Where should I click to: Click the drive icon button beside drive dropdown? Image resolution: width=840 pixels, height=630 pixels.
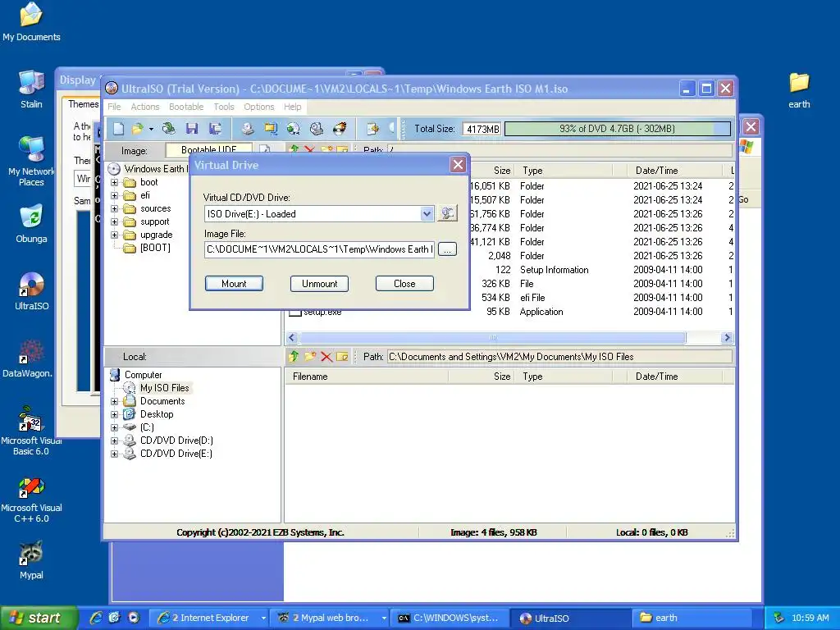pyautogui.click(x=447, y=214)
